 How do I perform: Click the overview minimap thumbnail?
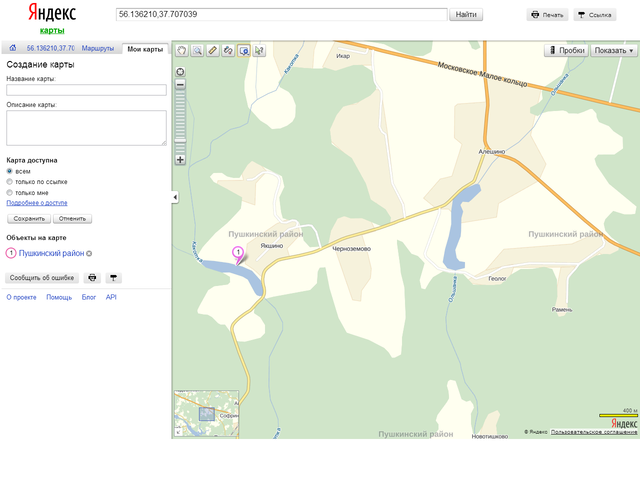coord(207,414)
